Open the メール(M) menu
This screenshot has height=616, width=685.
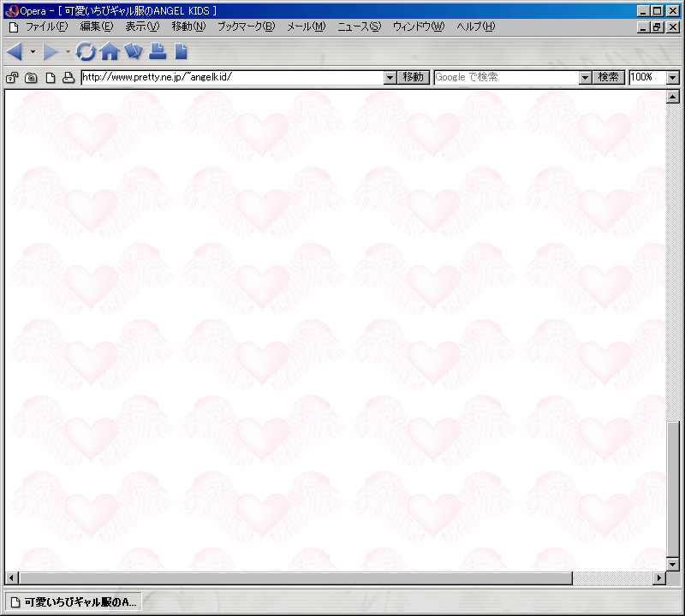(x=307, y=27)
